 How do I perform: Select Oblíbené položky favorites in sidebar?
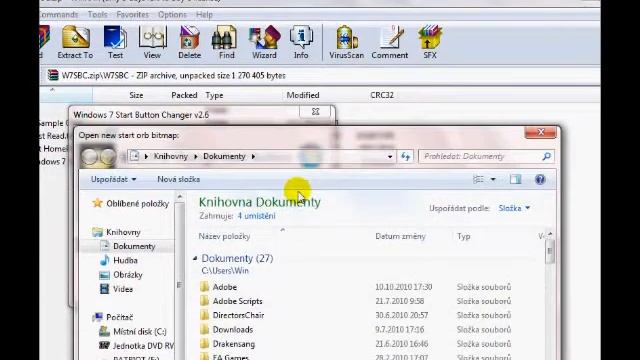point(131,203)
